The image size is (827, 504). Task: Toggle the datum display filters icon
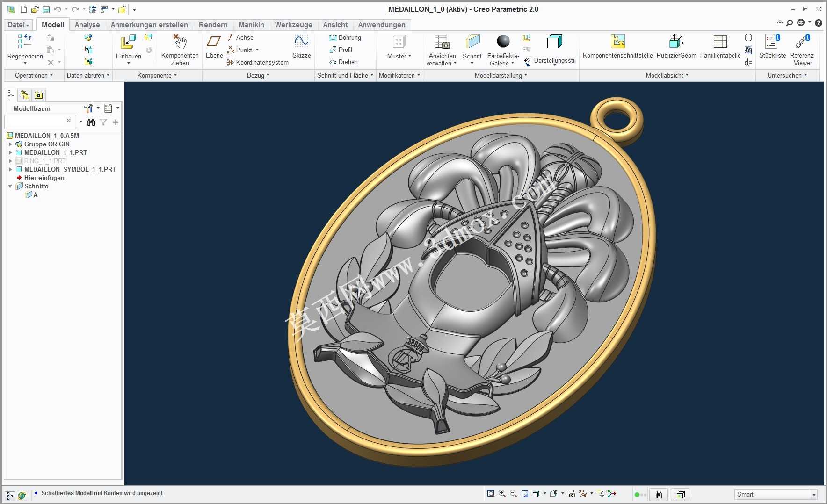(x=583, y=494)
